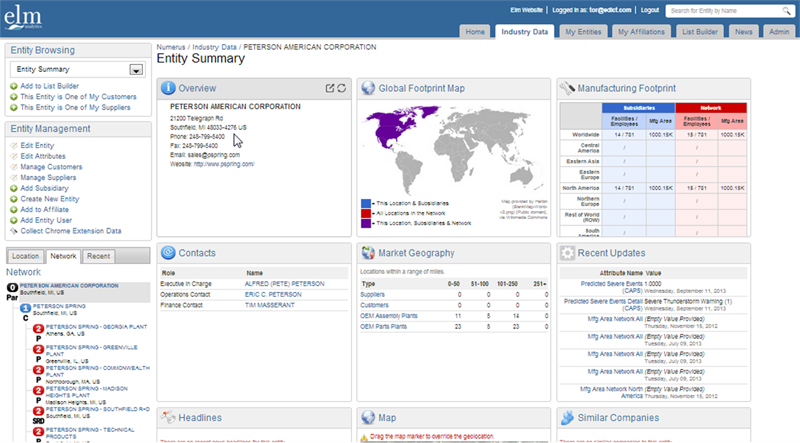The image size is (800, 443).
Task: Select Peterson Spring - Greenville Plant in tree
Action: point(92,350)
